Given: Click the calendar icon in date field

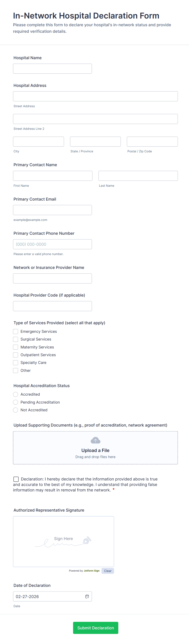Looking at the screenshot, I should [87, 596].
